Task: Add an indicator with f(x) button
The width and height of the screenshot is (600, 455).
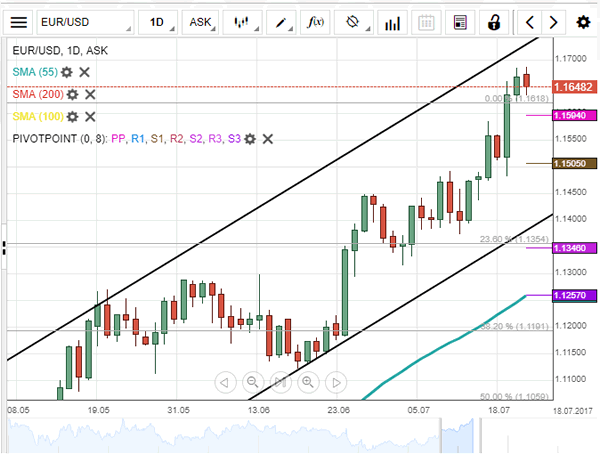Action: click(x=315, y=23)
